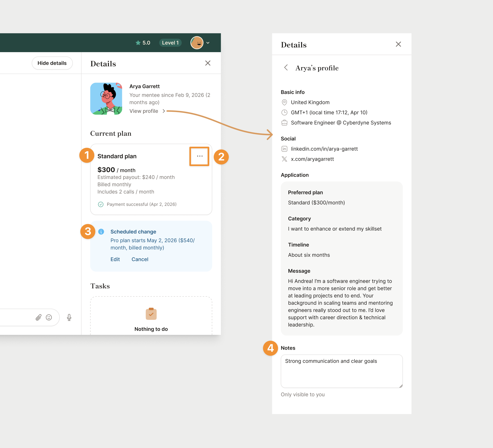Click the LinkedIn icon under Social
The height and width of the screenshot is (448, 493).
click(284, 149)
